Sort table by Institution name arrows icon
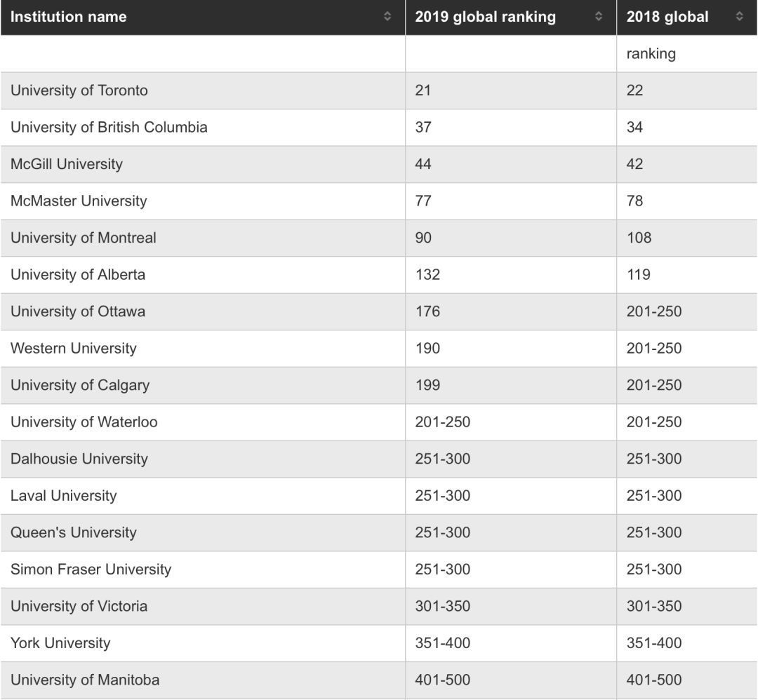The height and width of the screenshot is (700, 758). click(x=387, y=16)
